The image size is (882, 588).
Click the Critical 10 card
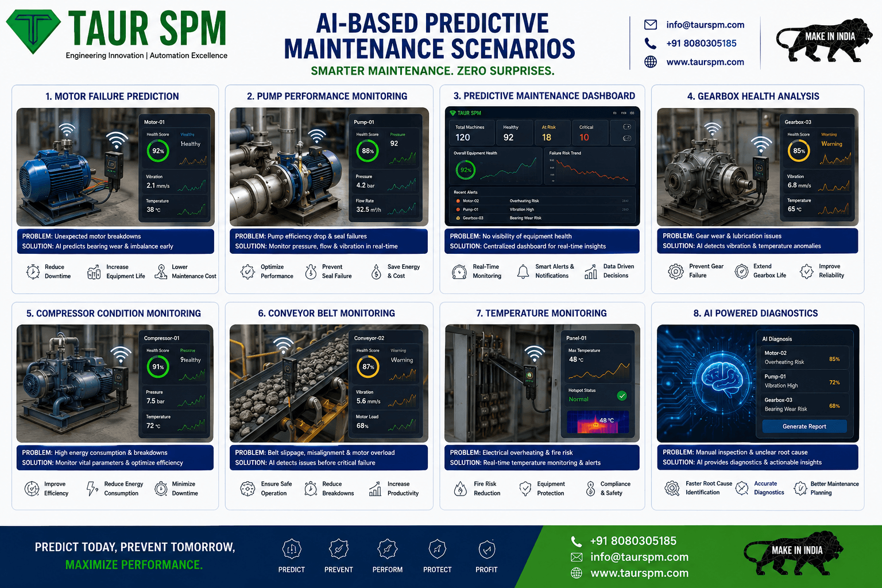[589, 133]
